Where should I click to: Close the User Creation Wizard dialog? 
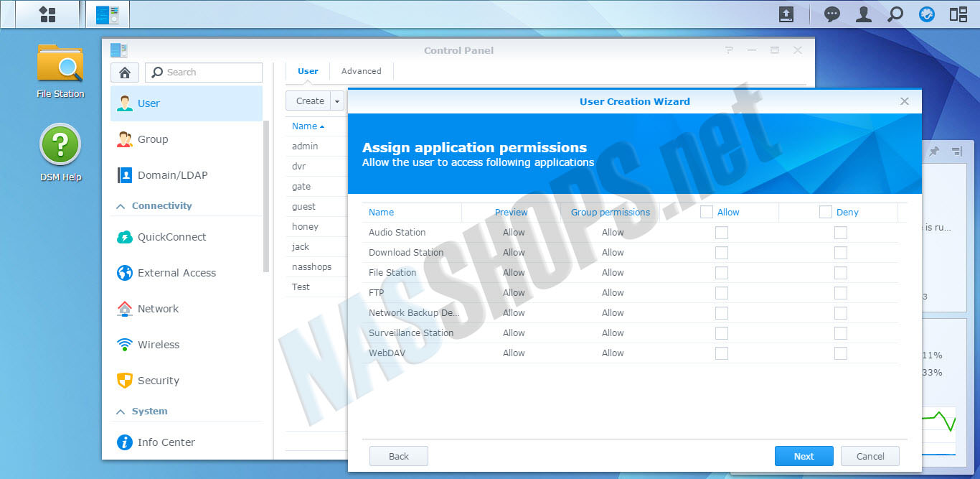pyautogui.click(x=905, y=101)
